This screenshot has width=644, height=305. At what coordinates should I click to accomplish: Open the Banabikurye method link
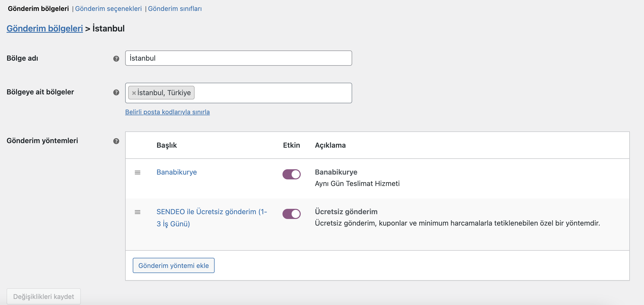point(177,172)
